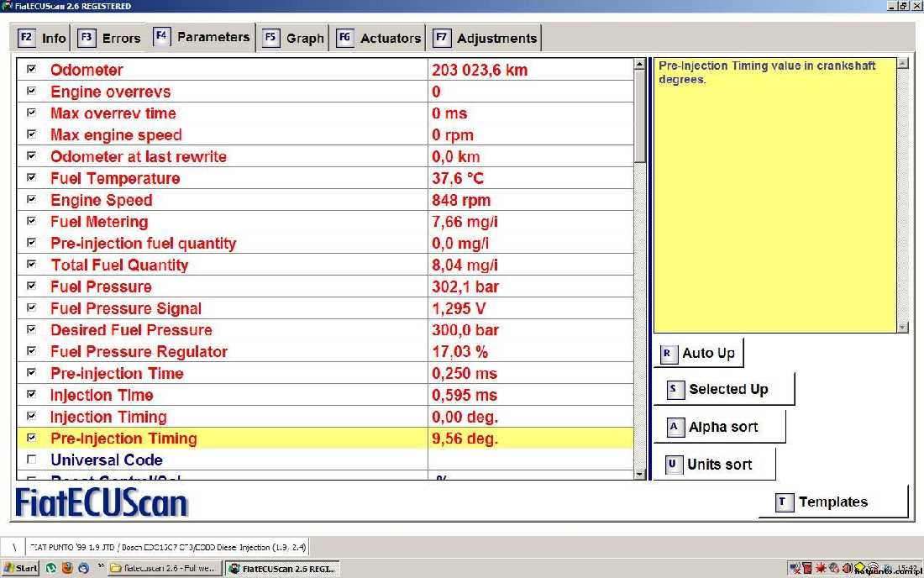Click the red star system tray icon
The height and width of the screenshot is (578, 924).
coord(821,568)
